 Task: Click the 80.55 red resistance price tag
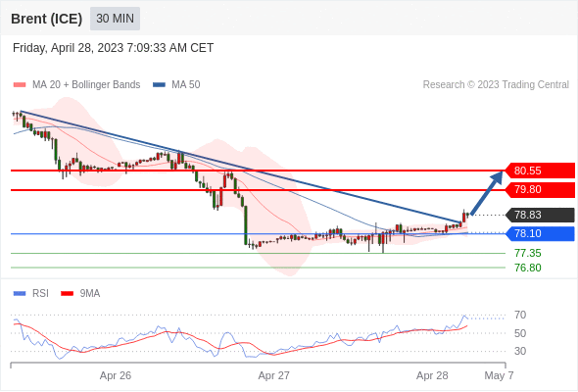pyautogui.click(x=540, y=171)
